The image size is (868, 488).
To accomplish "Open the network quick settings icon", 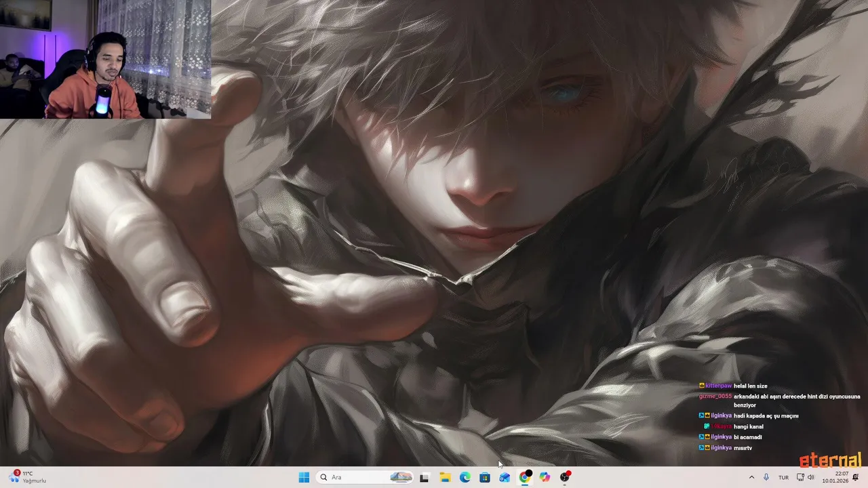I will coord(800,477).
